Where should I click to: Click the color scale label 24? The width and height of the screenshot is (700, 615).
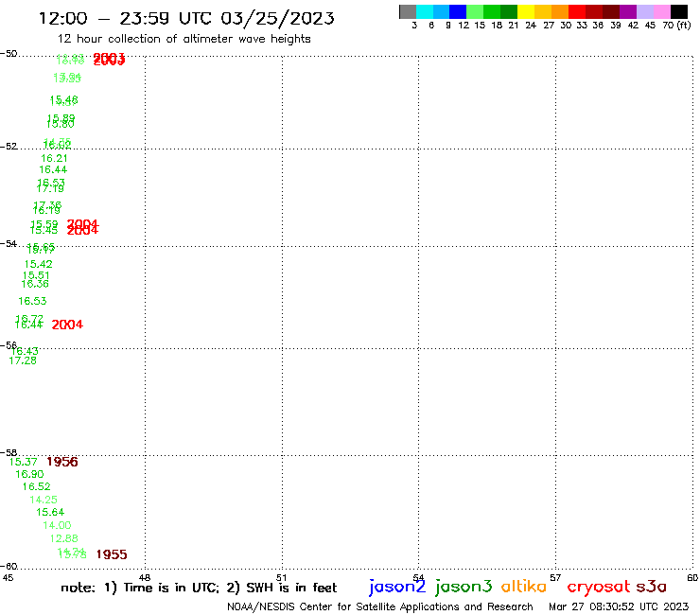531,25
